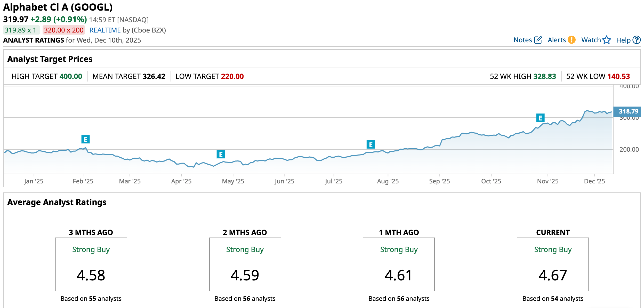Screen dimensions: 644x308
Task: Click the 3 MTHS AGO 4.58 rating box
Action: [x=91, y=264]
